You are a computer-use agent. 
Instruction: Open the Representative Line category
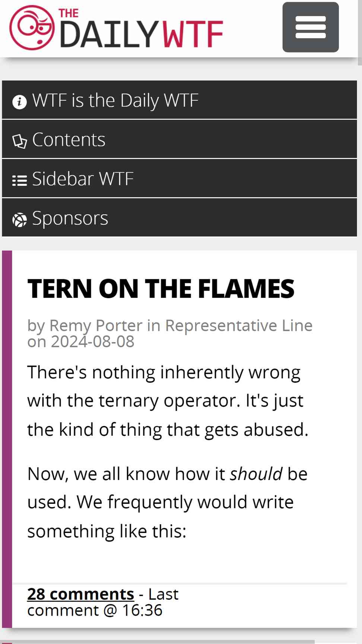tap(239, 325)
